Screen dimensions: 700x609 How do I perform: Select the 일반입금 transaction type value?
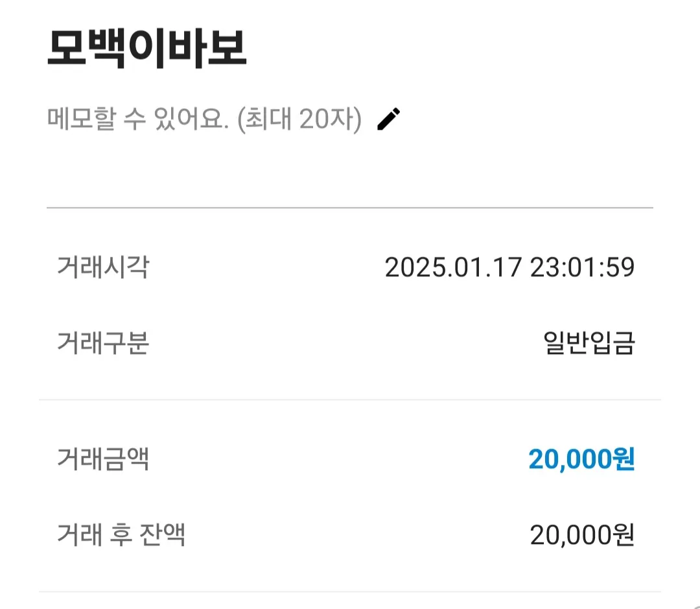click(x=589, y=343)
